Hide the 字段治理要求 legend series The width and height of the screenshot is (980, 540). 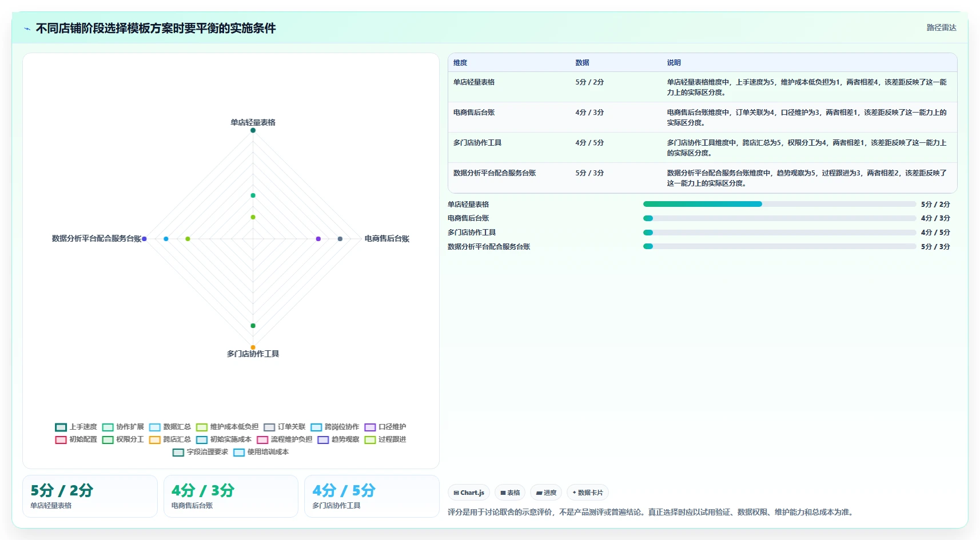click(x=200, y=452)
